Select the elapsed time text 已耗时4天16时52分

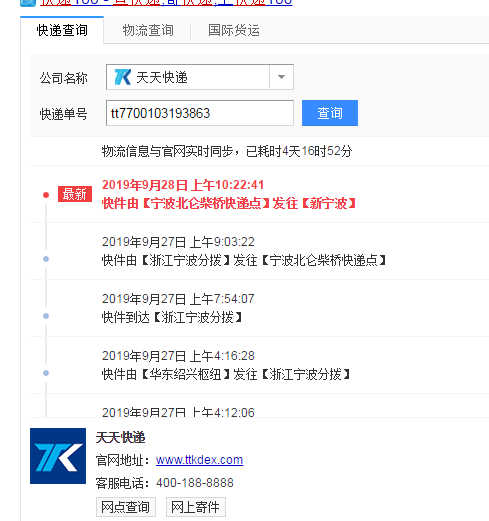pos(299,151)
